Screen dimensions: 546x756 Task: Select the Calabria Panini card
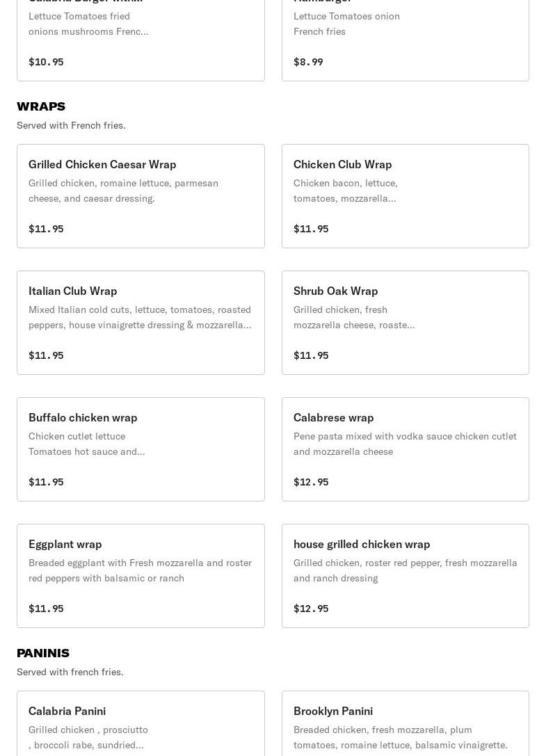140,723
